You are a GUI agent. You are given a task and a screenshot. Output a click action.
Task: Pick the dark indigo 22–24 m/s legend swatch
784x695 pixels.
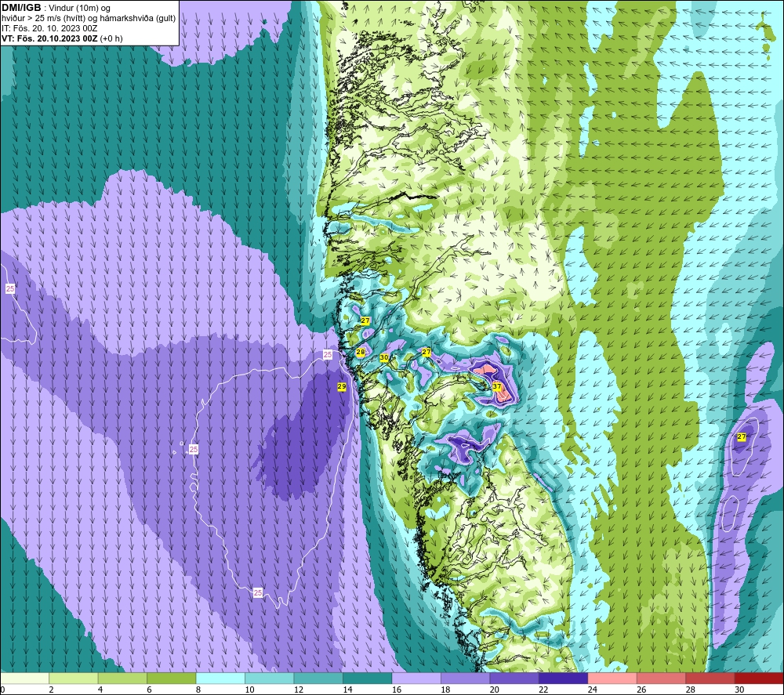564,679
